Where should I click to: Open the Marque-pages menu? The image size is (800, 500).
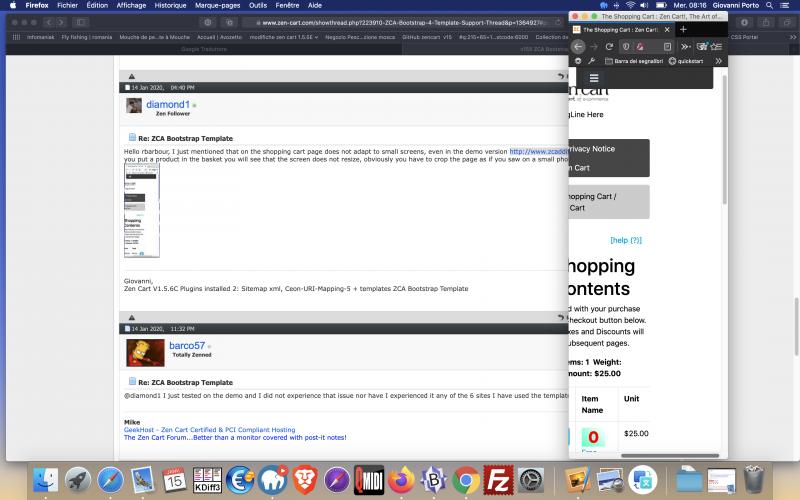coord(217,5)
